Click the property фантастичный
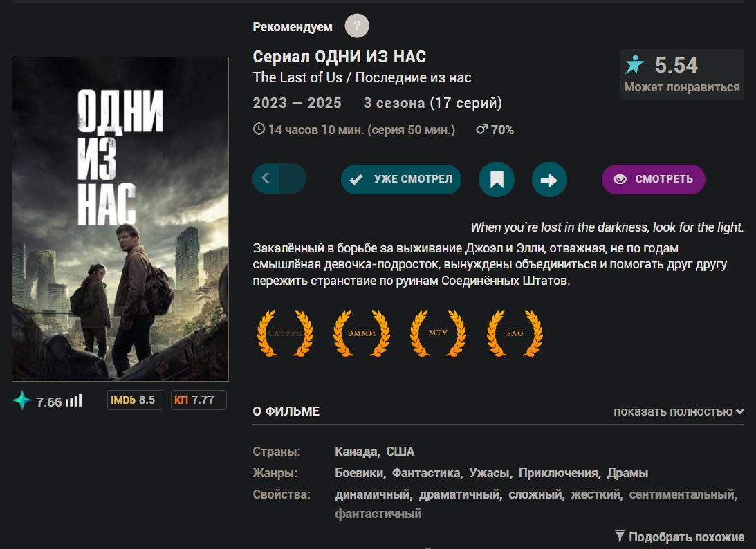The width and height of the screenshot is (756, 549). [378, 514]
